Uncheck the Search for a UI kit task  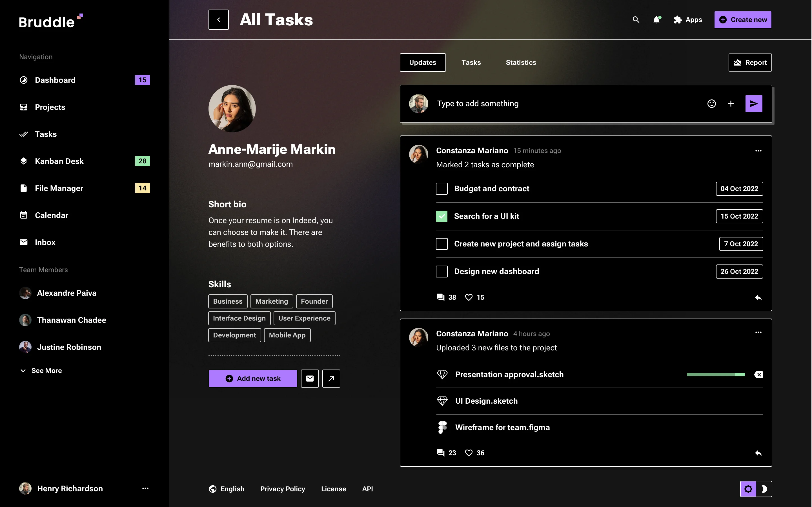click(442, 216)
